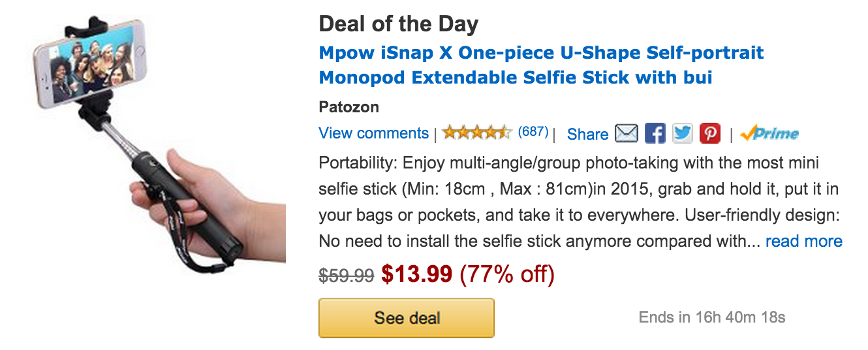Click the Ends in countdown timer

pyautogui.click(x=711, y=318)
